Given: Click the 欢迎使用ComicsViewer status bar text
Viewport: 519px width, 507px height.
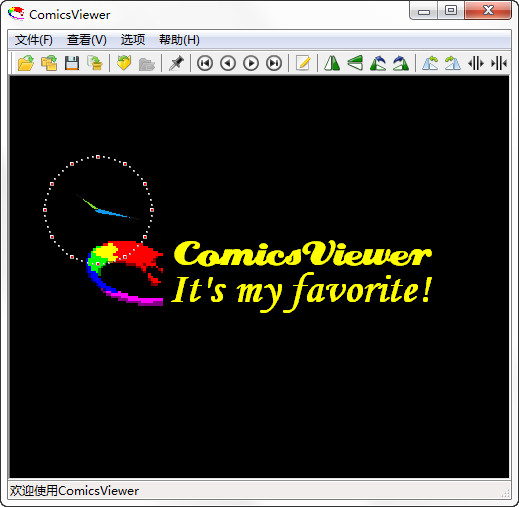Looking at the screenshot, I should tap(74, 491).
